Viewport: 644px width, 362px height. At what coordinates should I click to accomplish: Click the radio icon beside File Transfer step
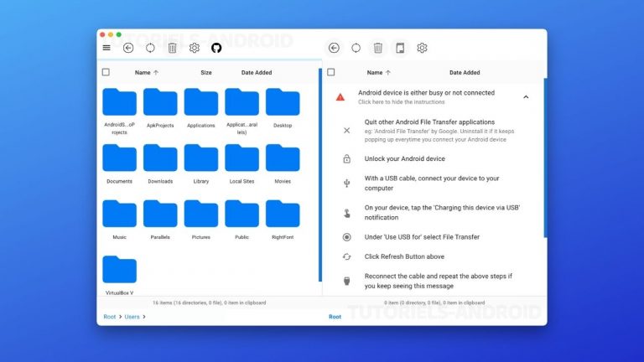point(346,237)
